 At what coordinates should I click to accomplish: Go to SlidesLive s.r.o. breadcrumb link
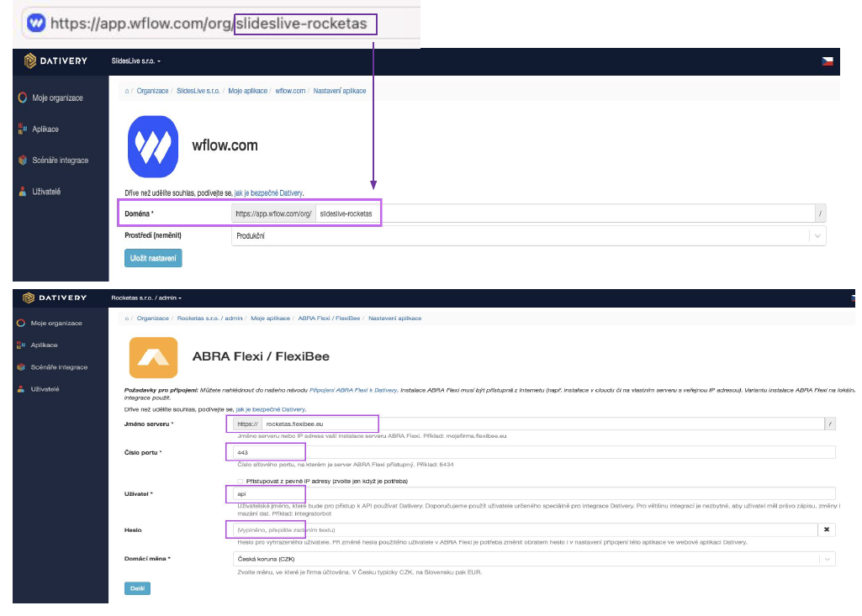[198, 92]
